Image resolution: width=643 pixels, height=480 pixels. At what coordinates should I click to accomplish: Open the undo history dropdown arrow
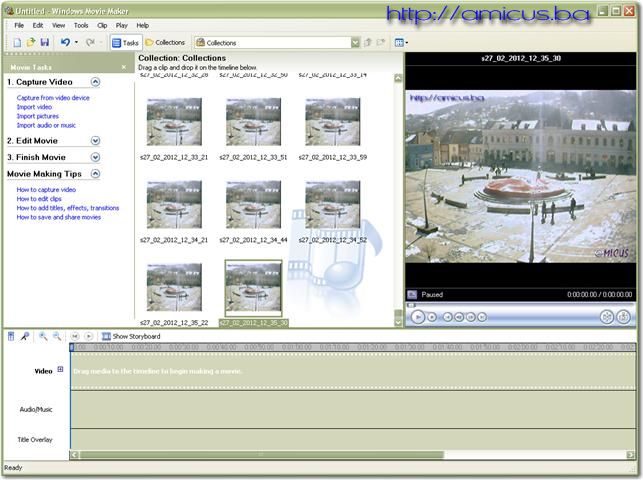click(x=76, y=42)
